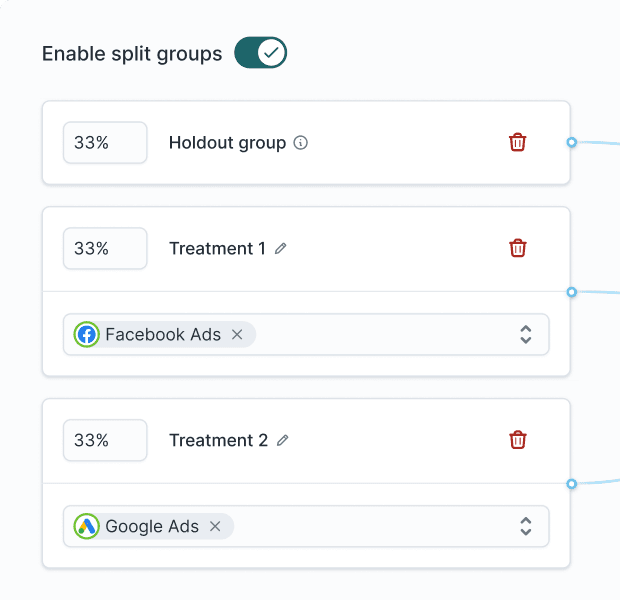620x600 pixels.
Task: Click the Enable split groups label
Action: click(x=132, y=54)
